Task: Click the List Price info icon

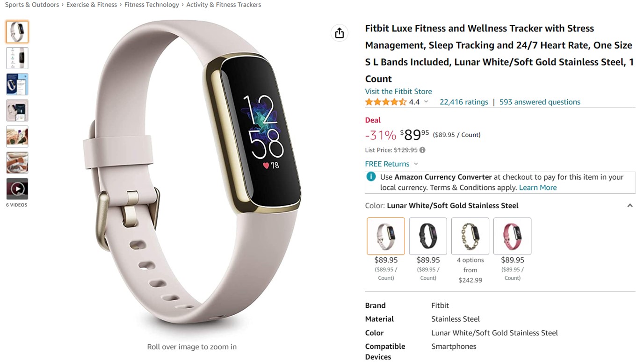Action: pyautogui.click(x=422, y=150)
